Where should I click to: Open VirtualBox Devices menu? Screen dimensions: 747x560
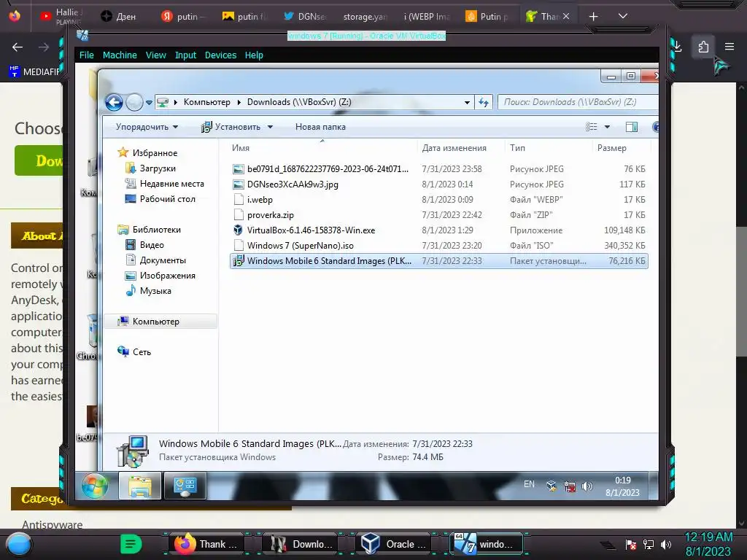click(220, 55)
